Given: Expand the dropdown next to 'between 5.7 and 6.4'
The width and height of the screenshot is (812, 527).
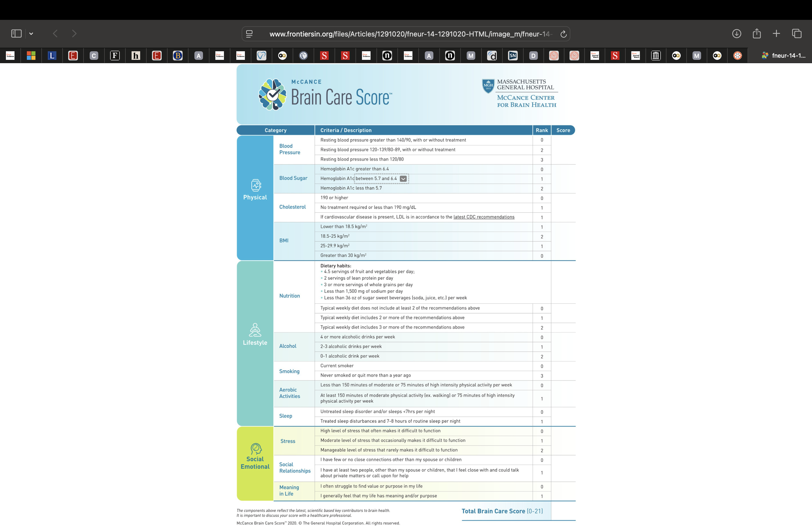Looking at the screenshot, I should 403,179.
